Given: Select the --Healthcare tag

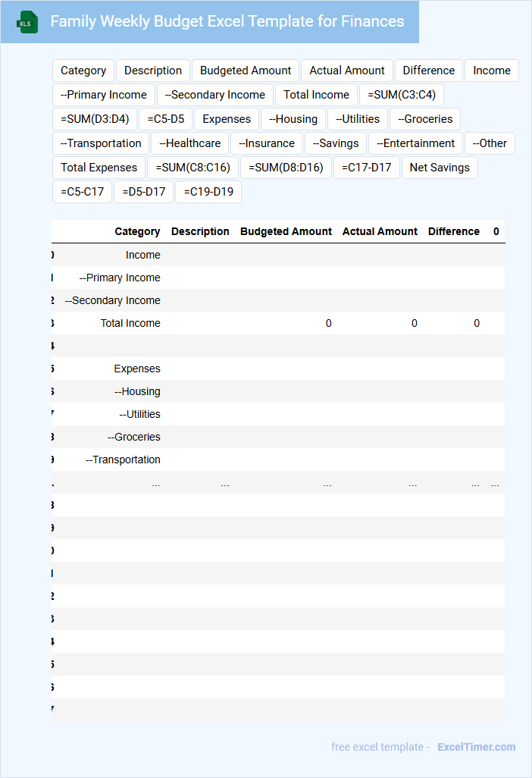Looking at the screenshot, I should pos(190,143).
